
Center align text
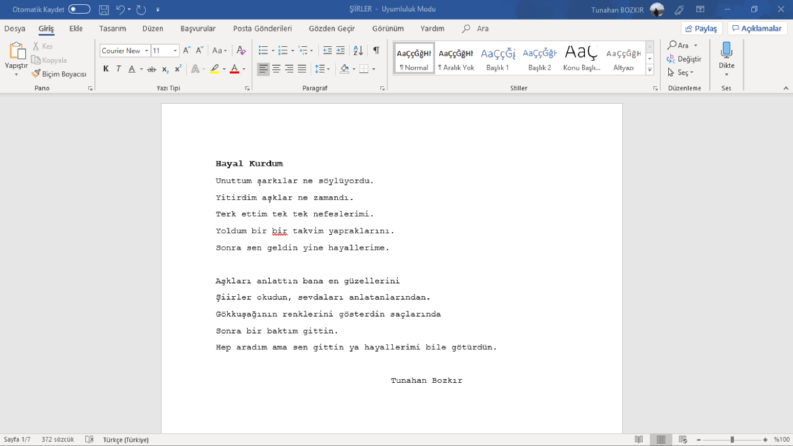point(276,69)
